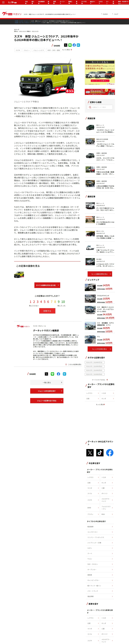Click the スズキ tag below the title

tap(18, 50)
